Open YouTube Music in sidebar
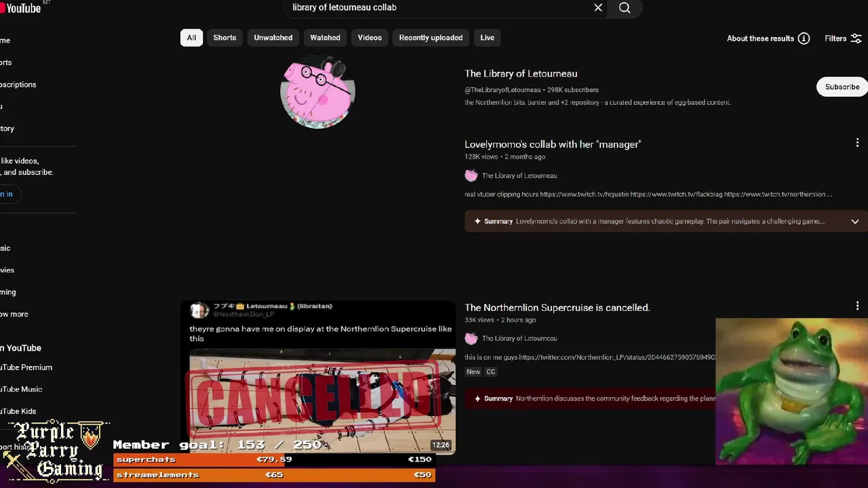The width and height of the screenshot is (868, 488). coord(21,389)
